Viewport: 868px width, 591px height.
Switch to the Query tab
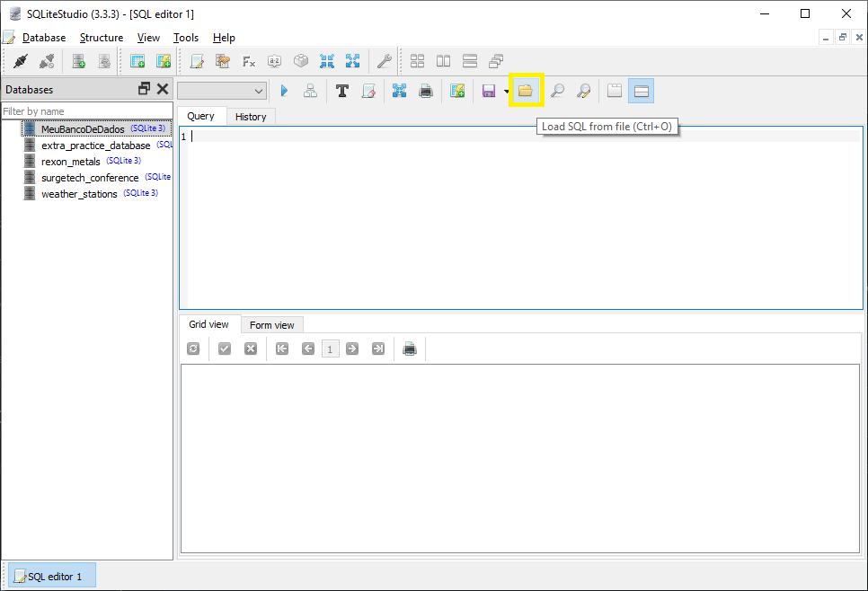(201, 116)
